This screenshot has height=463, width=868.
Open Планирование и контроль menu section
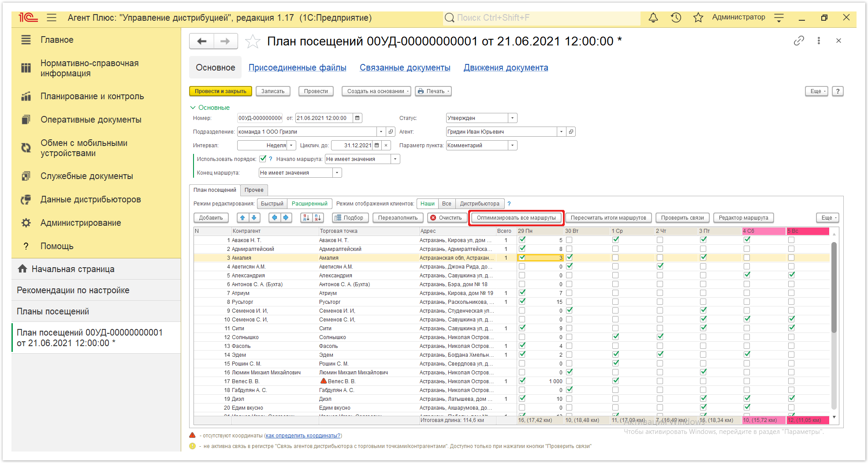point(92,96)
